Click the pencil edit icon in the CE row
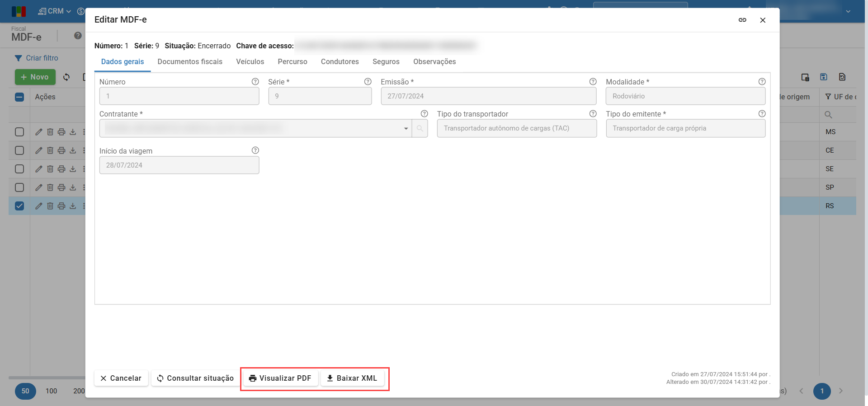Viewport: 868px width, 406px height. (39, 150)
